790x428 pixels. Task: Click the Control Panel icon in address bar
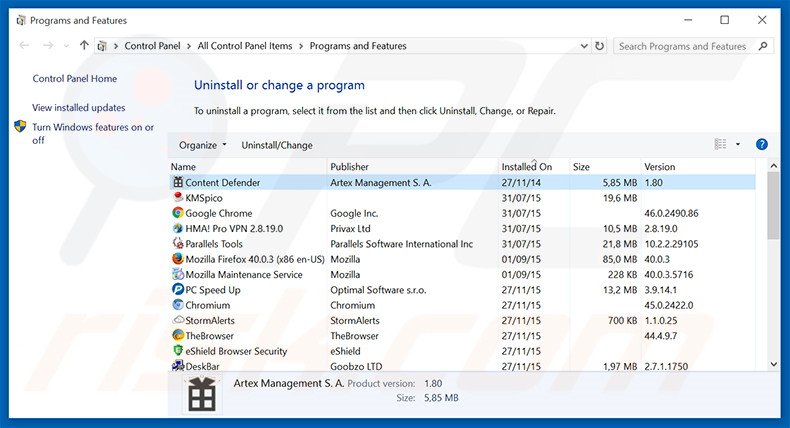[x=102, y=46]
